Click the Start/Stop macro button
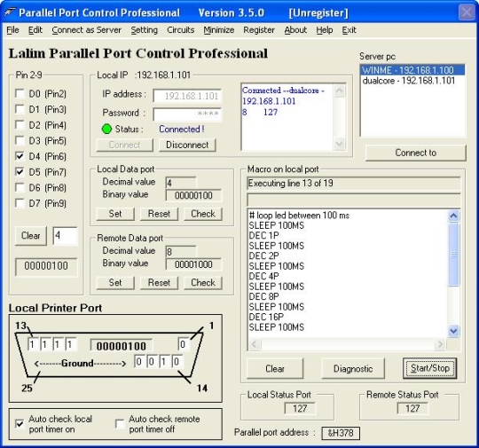 point(430,368)
